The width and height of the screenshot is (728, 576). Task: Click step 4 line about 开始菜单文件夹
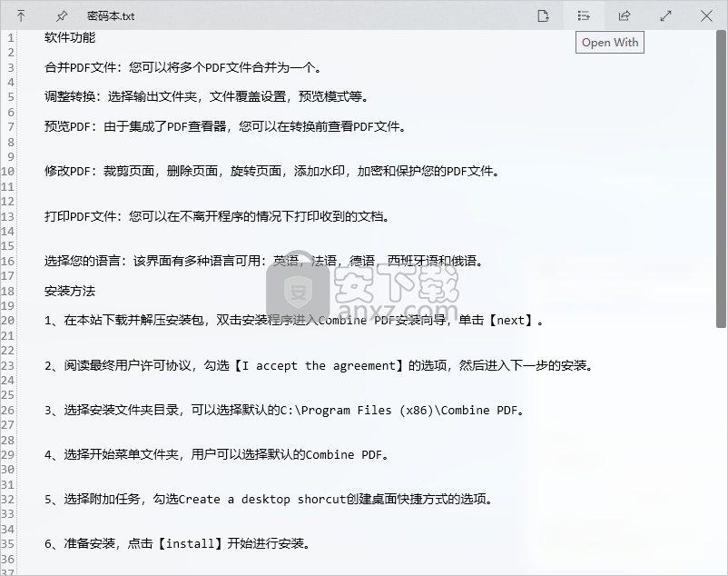[x=216, y=454]
